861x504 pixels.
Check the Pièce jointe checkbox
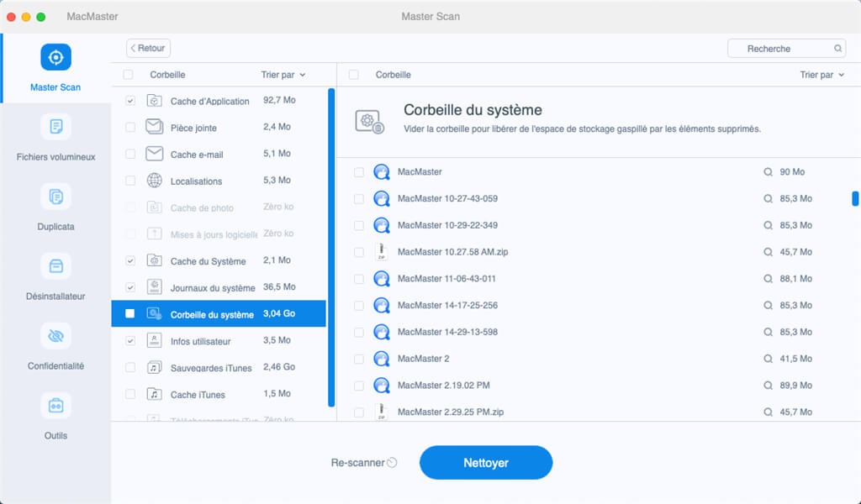(130, 127)
